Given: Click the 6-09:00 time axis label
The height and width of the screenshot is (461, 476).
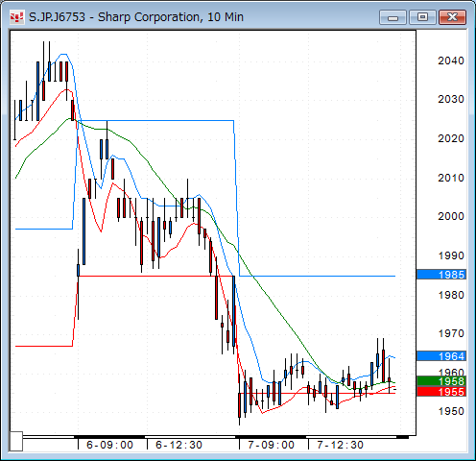Looking at the screenshot, I should click(109, 445).
